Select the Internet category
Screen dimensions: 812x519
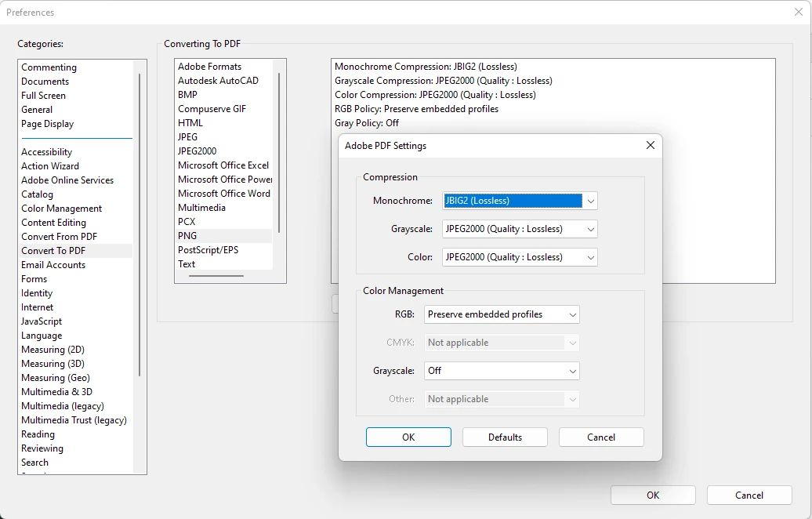click(38, 307)
